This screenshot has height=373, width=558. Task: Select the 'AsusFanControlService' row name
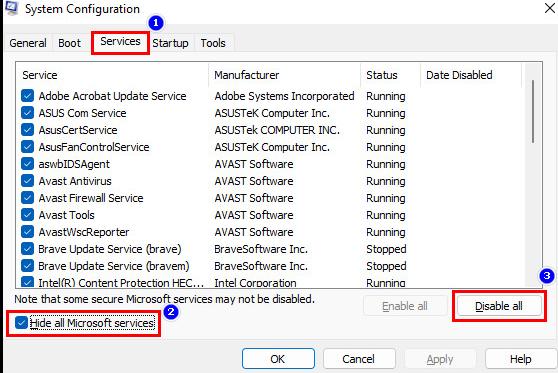click(x=94, y=147)
